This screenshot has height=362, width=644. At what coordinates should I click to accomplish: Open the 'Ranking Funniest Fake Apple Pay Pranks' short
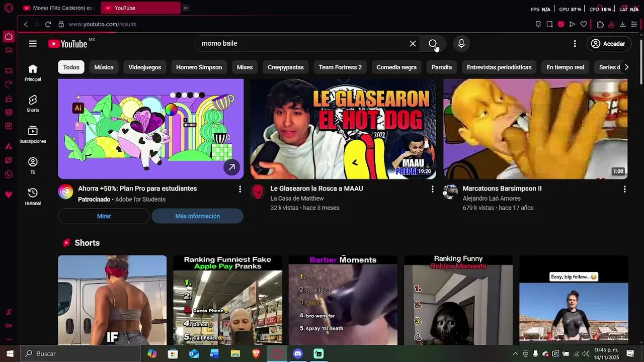coord(227,300)
